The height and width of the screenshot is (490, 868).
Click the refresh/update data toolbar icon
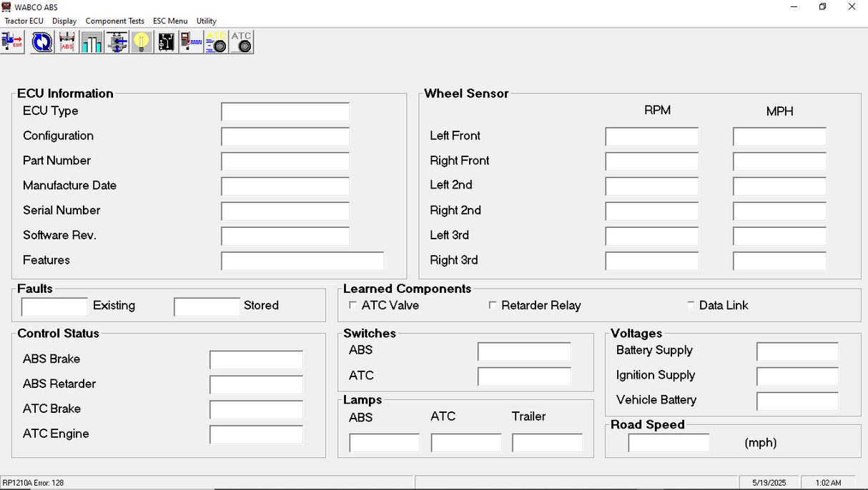41,42
